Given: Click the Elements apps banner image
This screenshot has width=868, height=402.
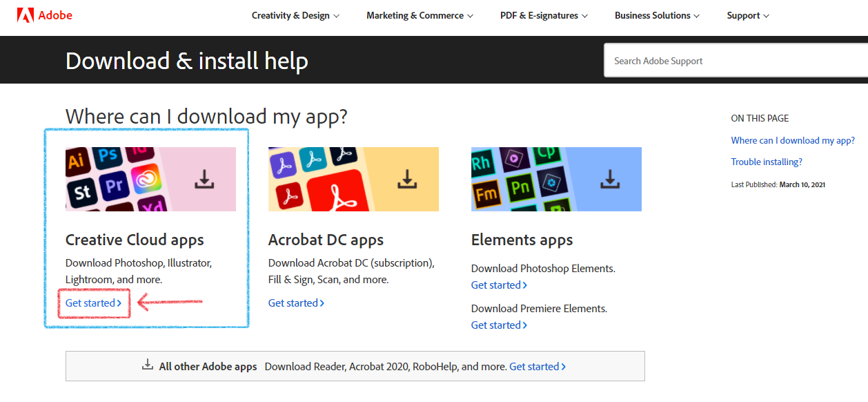Looking at the screenshot, I should click(x=556, y=179).
